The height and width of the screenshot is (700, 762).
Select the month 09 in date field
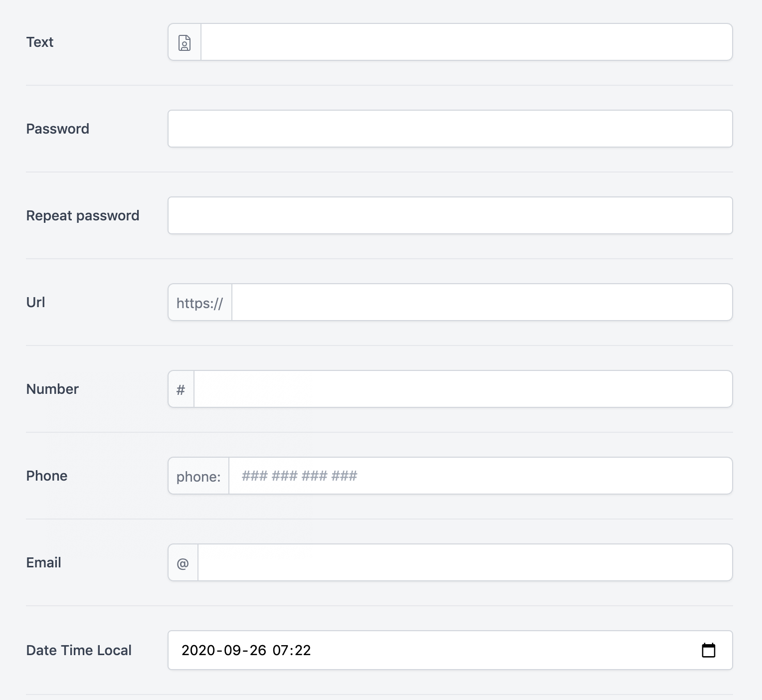[232, 650]
